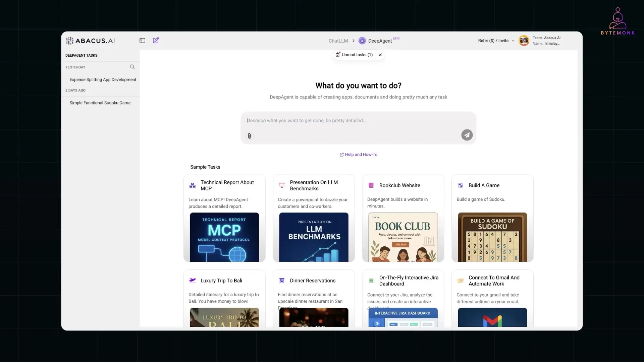Open the Help and How-To link
The height and width of the screenshot is (362, 644).
coord(358,155)
